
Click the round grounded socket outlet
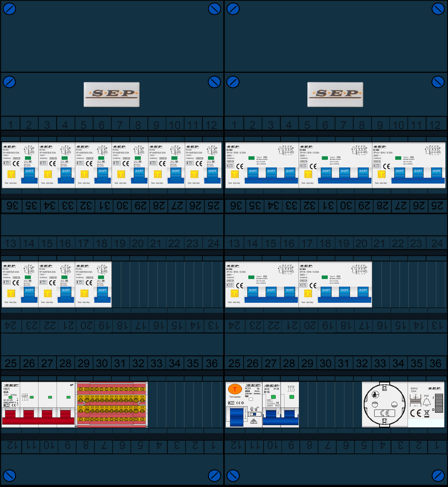pos(385,404)
